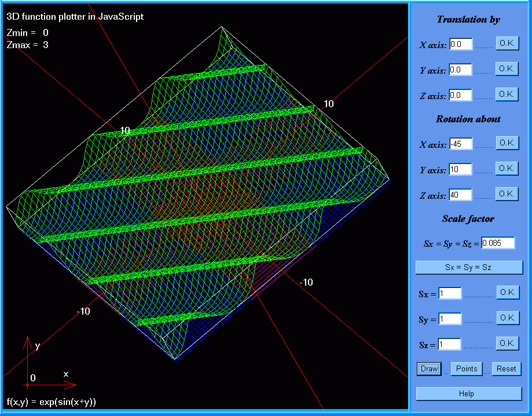Focus the Sy input field
Image resolution: width=532 pixels, height=416 pixels.
[450, 319]
